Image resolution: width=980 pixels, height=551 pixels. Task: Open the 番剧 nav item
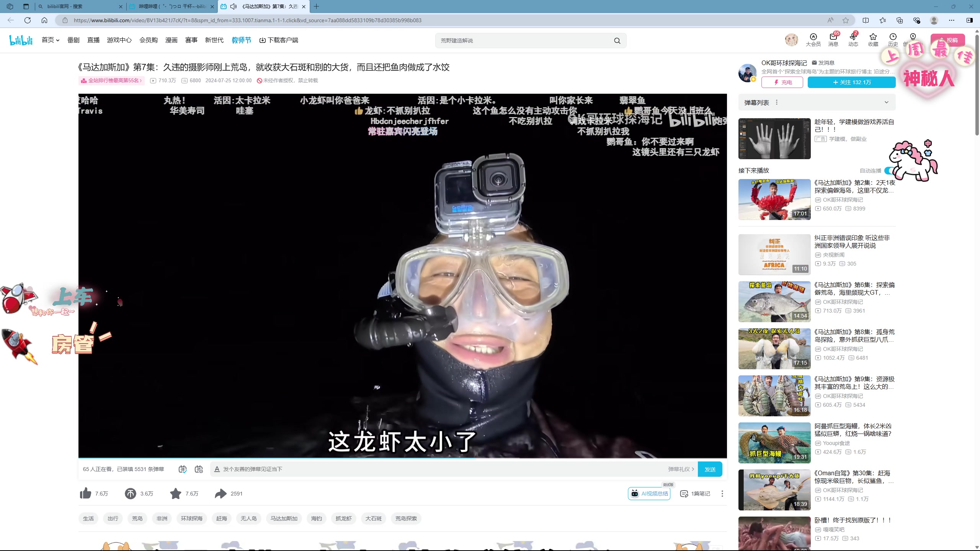coord(73,40)
